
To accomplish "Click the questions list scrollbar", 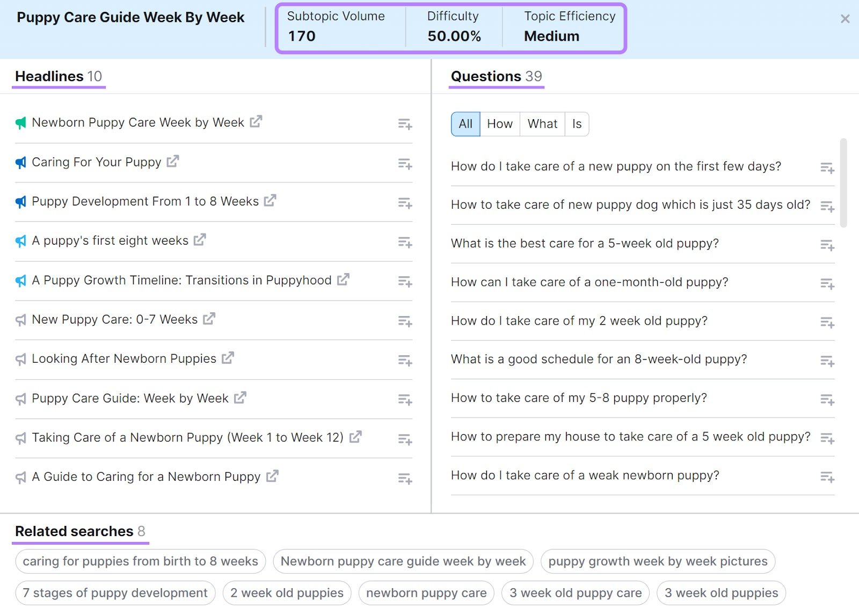I will tap(842, 182).
